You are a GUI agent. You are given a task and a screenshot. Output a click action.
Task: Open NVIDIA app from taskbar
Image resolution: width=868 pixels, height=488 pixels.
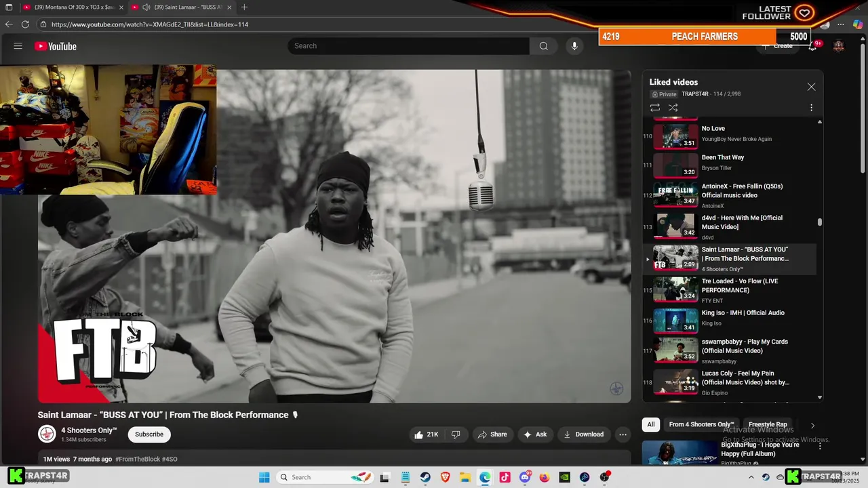pos(564,477)
